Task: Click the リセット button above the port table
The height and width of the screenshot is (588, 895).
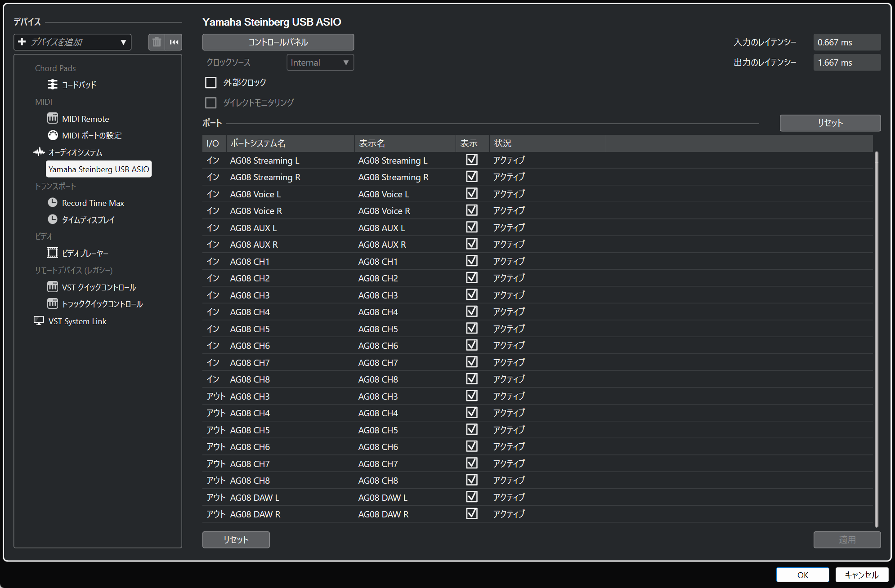Action: click(x=830, y=123)
